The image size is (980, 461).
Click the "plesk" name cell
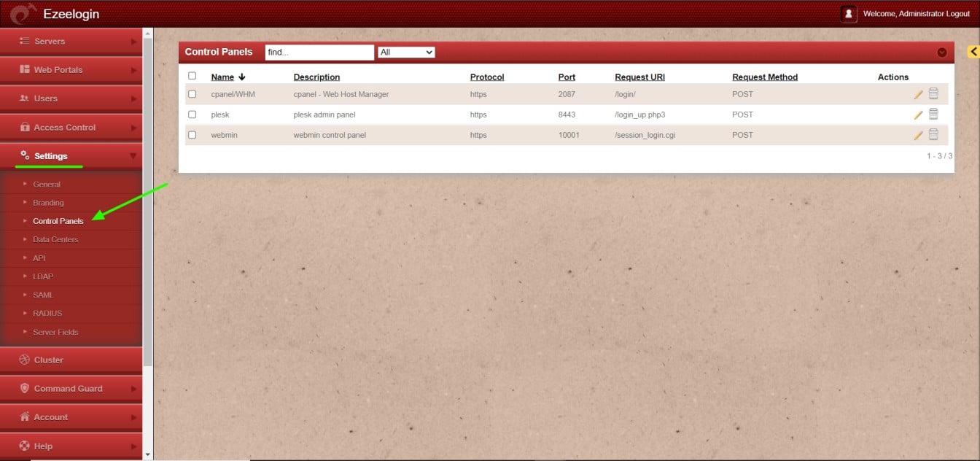click(220, 115)
